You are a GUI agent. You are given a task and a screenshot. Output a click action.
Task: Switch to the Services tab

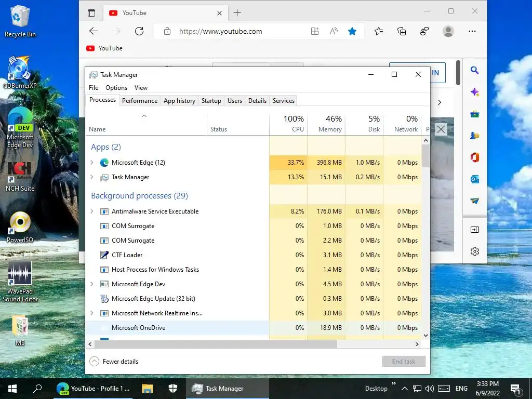tap(284, 101)
